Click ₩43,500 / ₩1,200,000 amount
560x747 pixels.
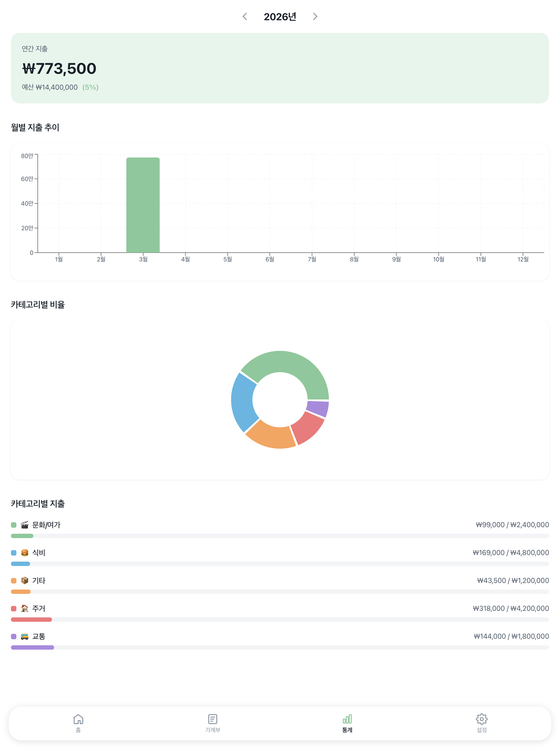coord(513,580)
